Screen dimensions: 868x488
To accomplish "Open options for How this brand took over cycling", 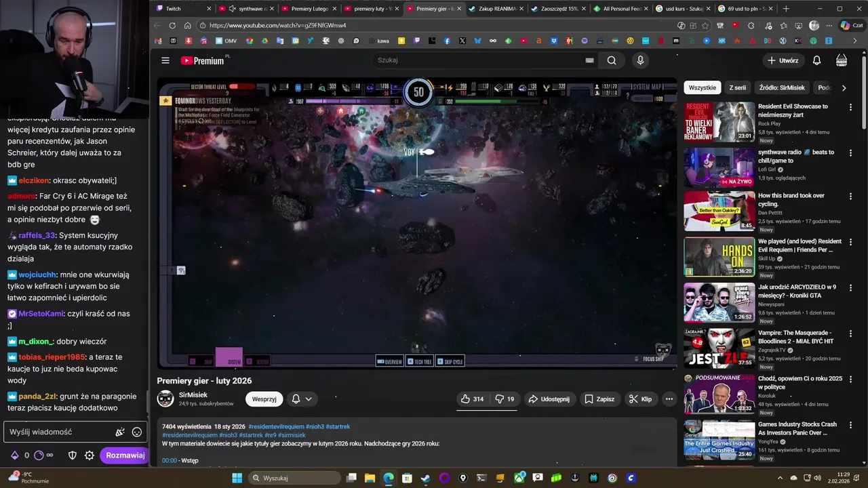I will pyautogui.click(x=850, y=197).
